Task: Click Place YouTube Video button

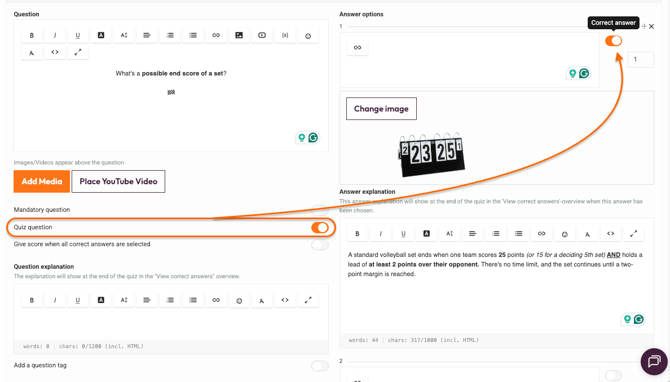Action: pyautogui.click(x=118, y=181)
